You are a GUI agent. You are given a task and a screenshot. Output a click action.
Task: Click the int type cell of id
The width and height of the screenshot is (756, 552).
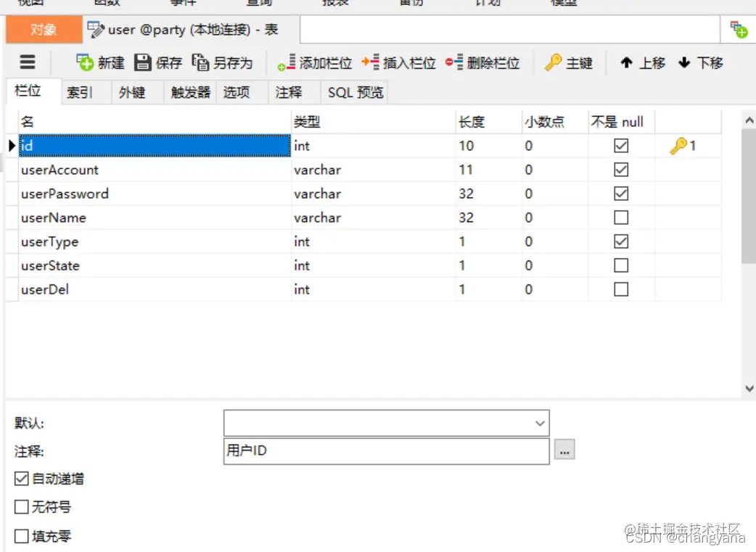click(x=373, y=146)
